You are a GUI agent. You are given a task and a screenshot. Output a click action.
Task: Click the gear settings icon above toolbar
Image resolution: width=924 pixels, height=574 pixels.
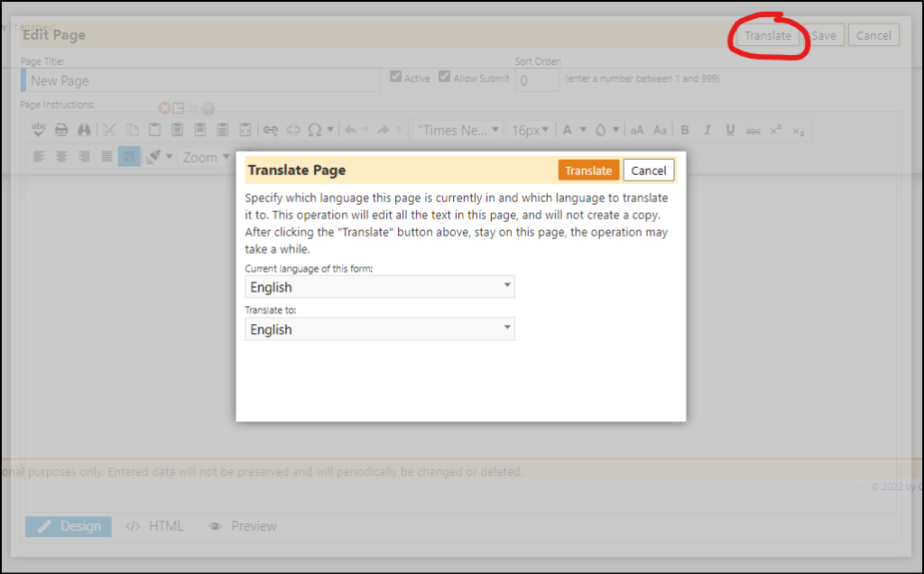pyautogui.click(x=208, y=107)
